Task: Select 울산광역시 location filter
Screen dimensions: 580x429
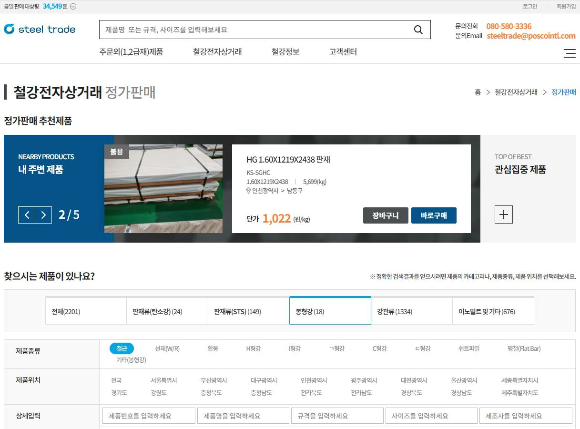Action: (x=464, y=380)
